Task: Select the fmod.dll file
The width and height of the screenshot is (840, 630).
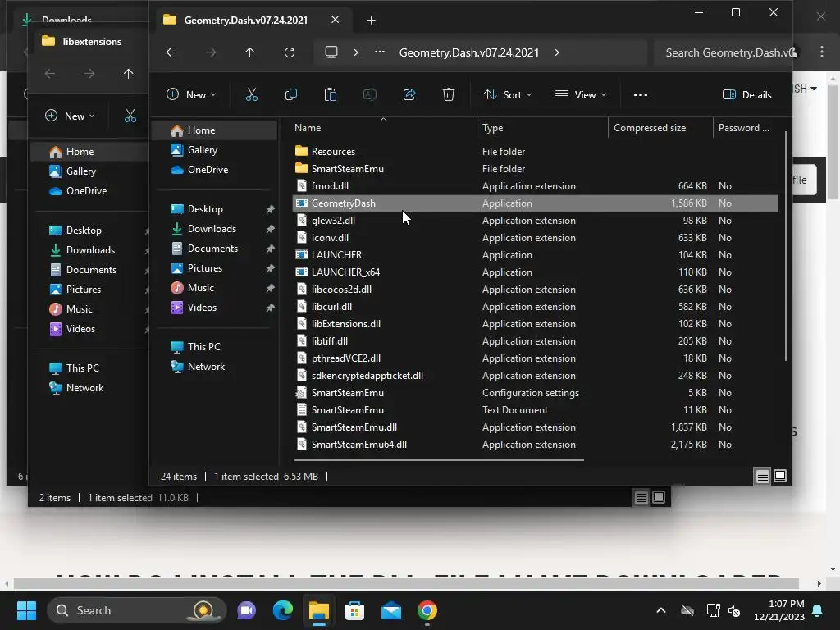Action: pyautogui.click(x=330, y=186)
